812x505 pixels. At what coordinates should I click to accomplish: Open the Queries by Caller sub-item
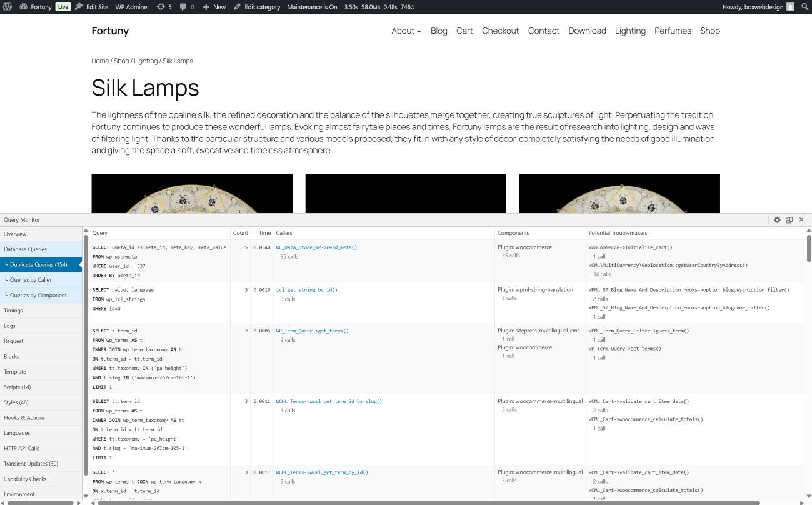31,280
